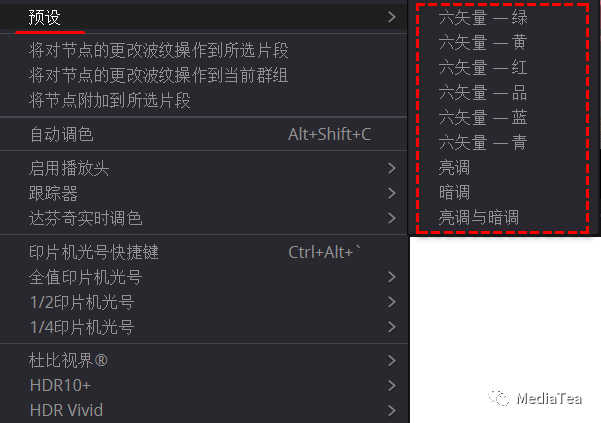Run 自动调色 auto color
Screen dimensions: 601x423
[x=204, y=134]
